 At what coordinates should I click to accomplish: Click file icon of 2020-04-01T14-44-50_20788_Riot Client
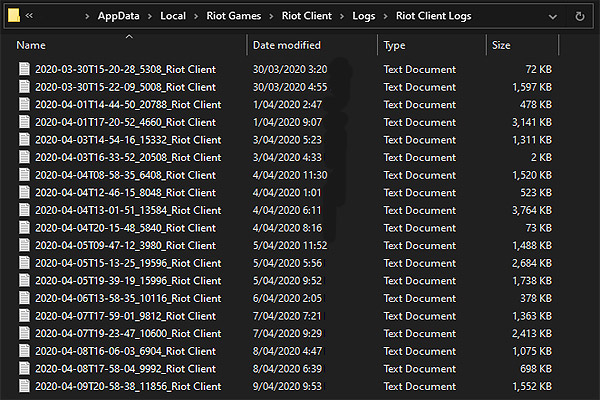click(24, 104)
